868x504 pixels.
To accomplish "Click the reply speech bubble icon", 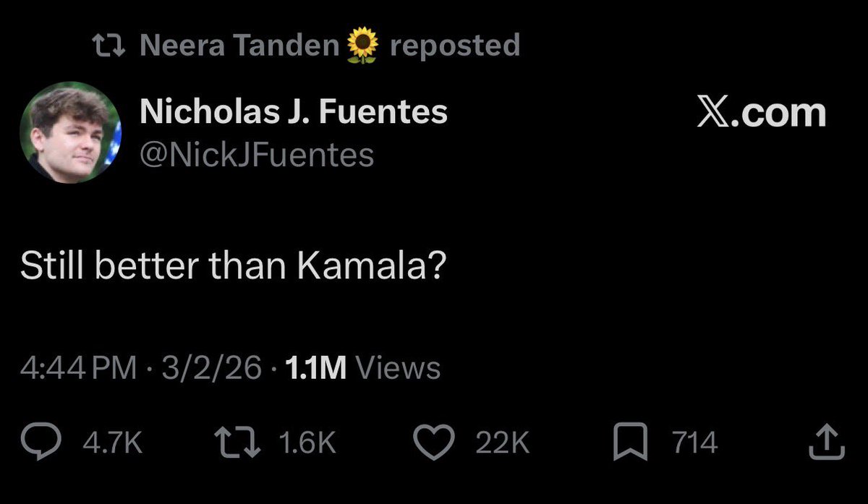I will [x=48, y=443].
